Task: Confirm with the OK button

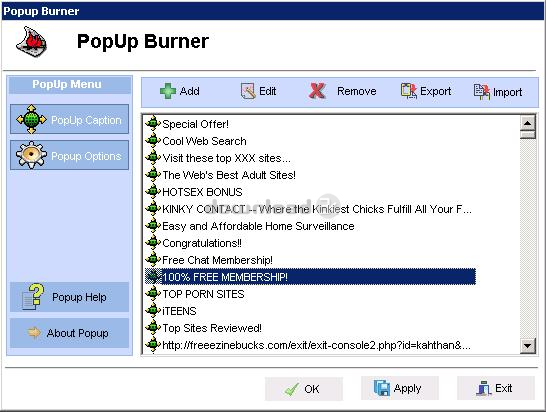Action: coord(304,389)
